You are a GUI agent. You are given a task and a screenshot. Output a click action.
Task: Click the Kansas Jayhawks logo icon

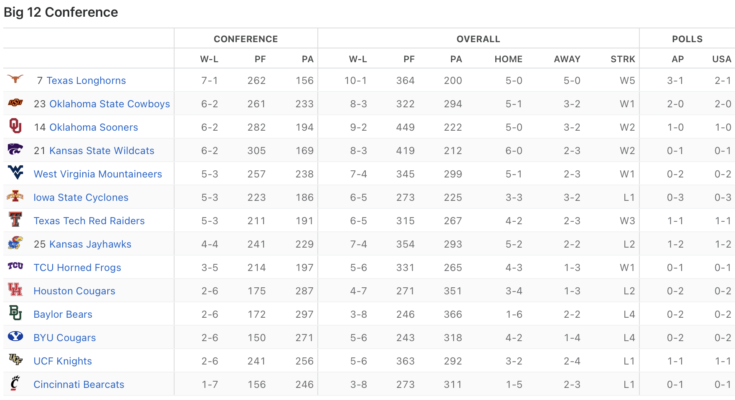pyautogui.click(x=15, y=244)
